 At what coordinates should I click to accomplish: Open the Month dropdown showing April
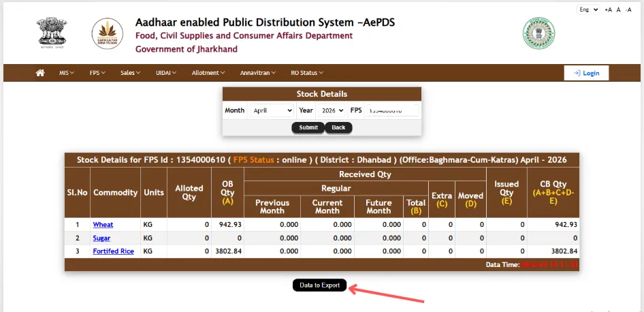pyautogui.click(x=272, y=110)
